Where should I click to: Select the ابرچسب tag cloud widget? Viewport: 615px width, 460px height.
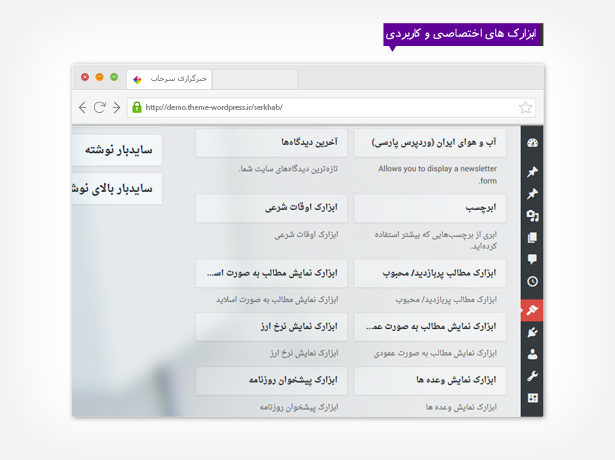coord(429,208)
